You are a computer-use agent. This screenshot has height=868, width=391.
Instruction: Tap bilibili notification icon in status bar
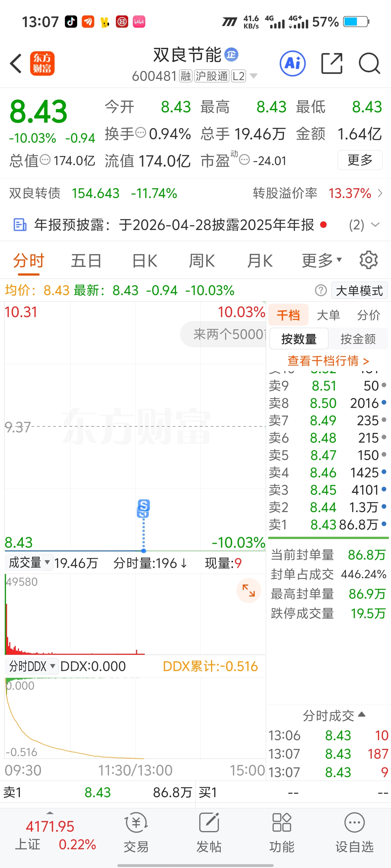pos(139,22)
